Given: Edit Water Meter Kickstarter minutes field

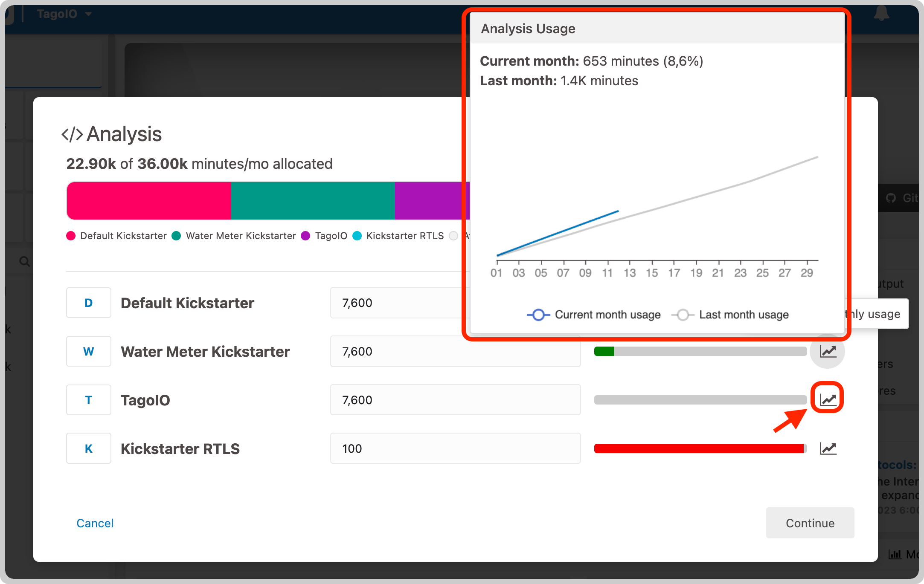Looking at the screenshot, I should tap(455, 351).
